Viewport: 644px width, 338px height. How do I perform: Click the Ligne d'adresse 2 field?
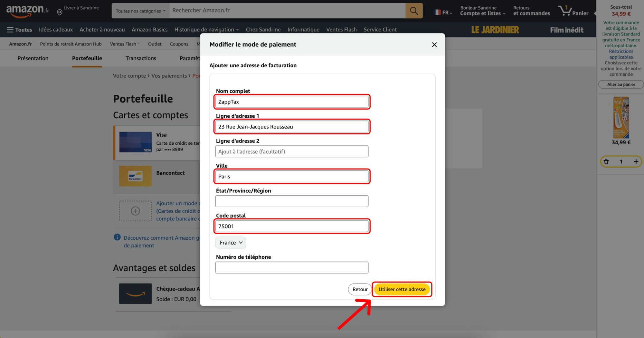(292, 151)
